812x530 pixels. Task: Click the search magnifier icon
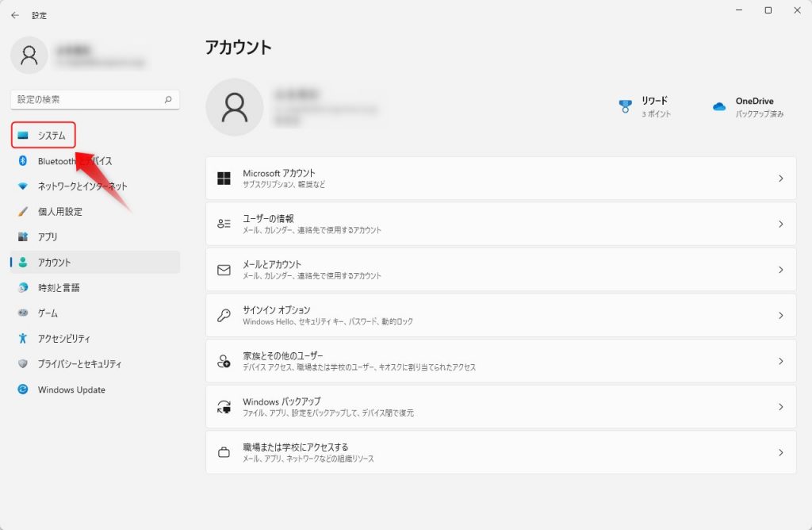[x=168, y=99]
